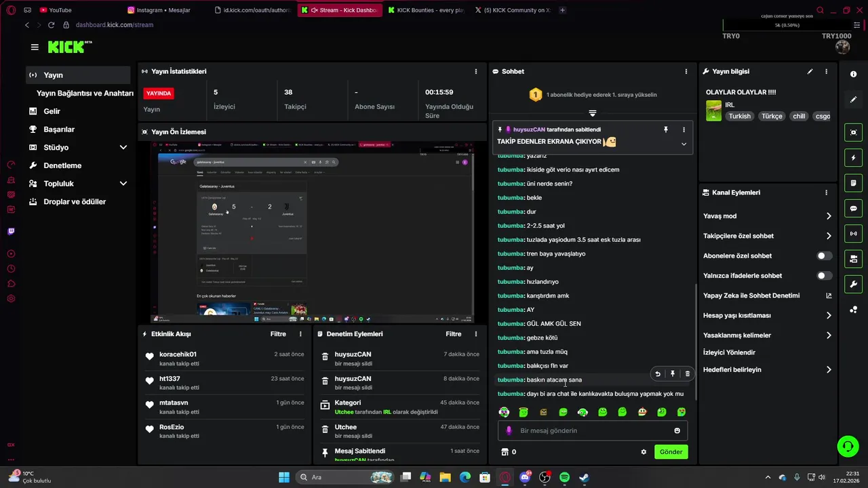The image size is (868, 488).
Task: Expand the pinned message chevron
Action: click(684, 144)
